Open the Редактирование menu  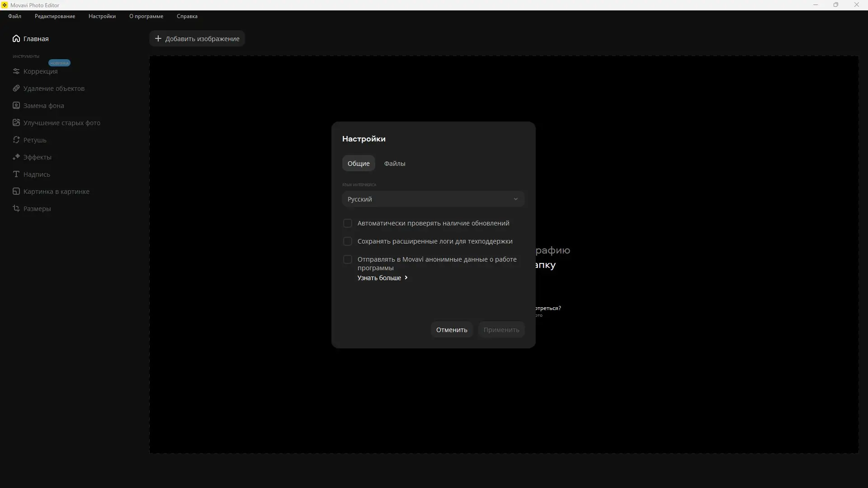tap(55, 16)
